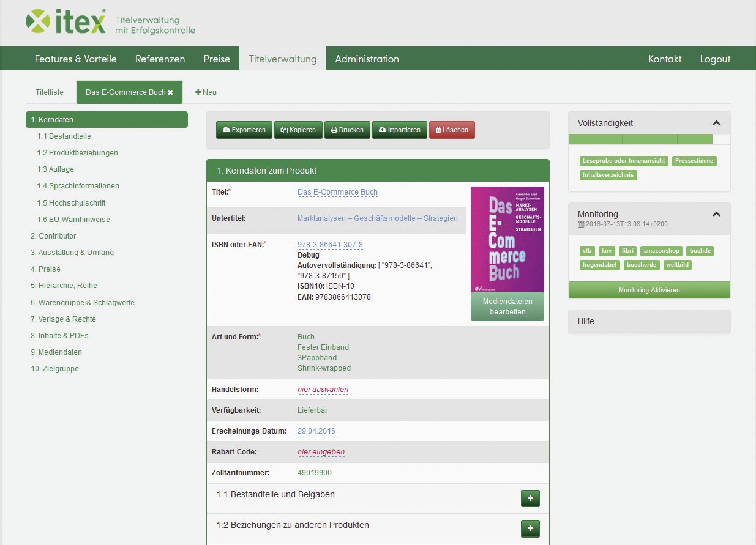Collapse the Vollständigkeit panel
756x545 pixels.
(717, 123)
